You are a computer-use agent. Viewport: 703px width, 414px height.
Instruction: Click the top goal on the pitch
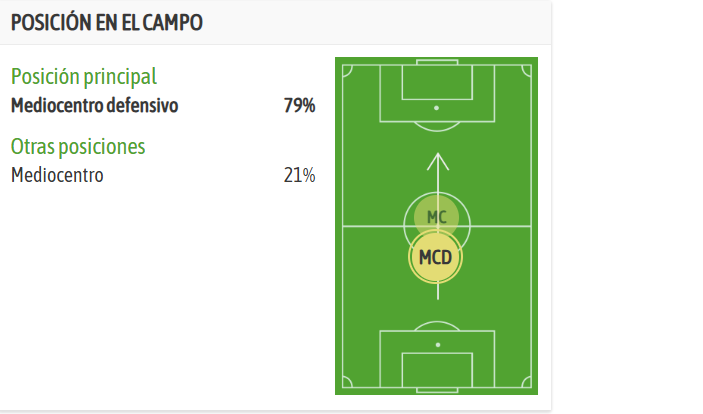coord(437,62)
